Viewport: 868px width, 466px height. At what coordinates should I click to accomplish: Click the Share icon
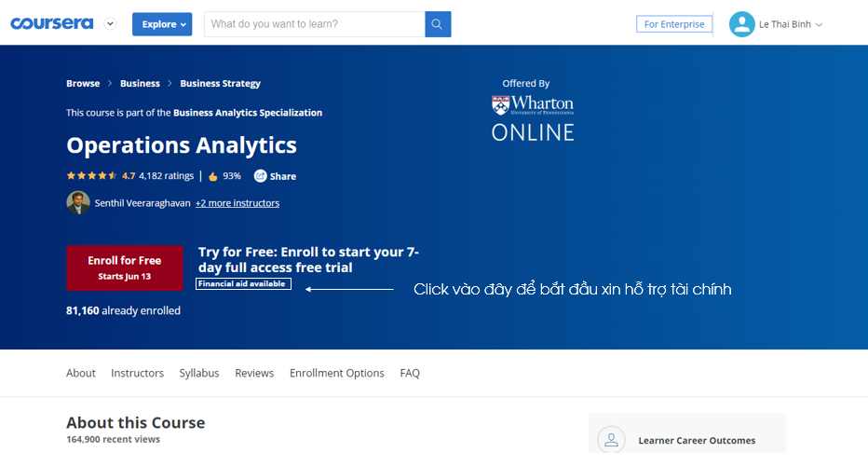260,176
